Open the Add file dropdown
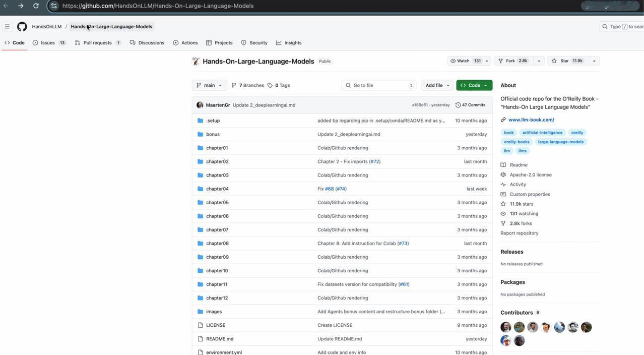This screenshot has height=355, width=644. click(x=437, y=85)
